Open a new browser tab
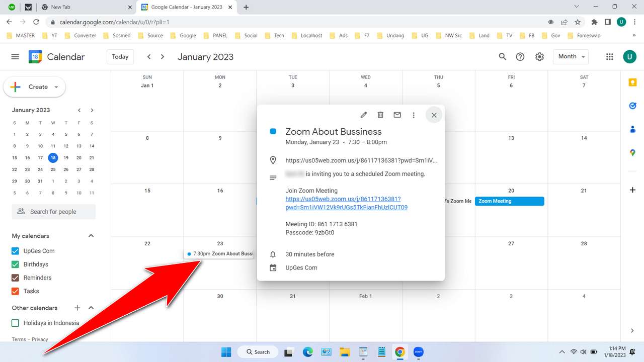Screen dimensions: 644x362 coord(246,7)
